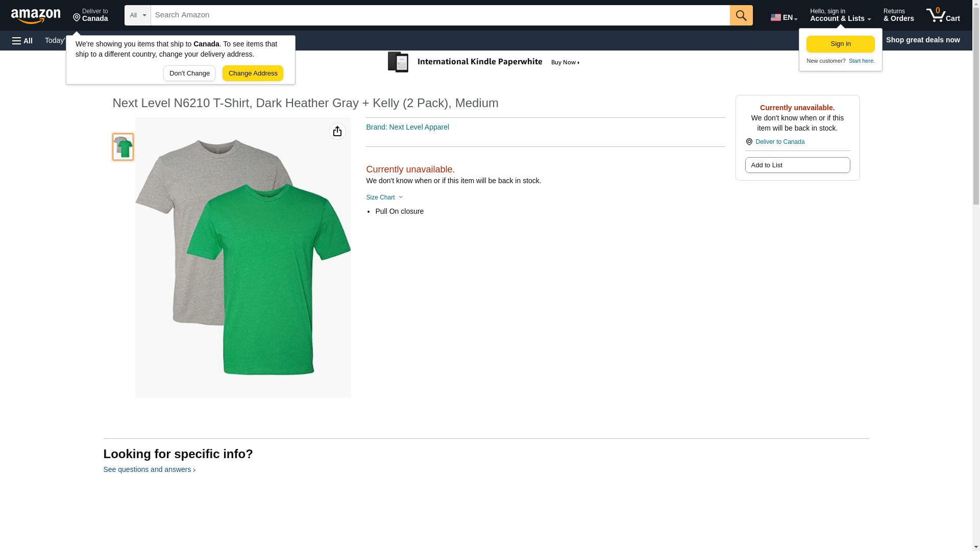This screenshot has height=551, width=980.
Task: Click the yellow Sign in button
Action: (840, 44)
